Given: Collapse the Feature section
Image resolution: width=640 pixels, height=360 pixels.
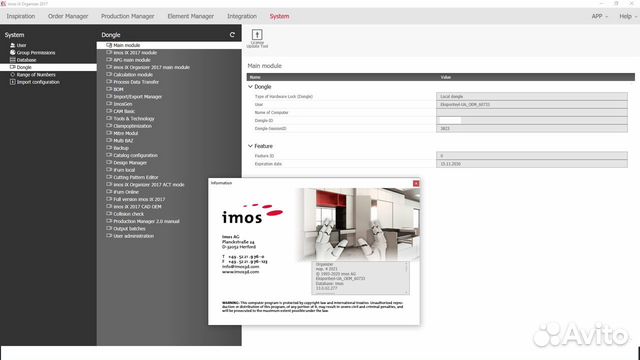Looking at the screenshot, I should point(250,146).
